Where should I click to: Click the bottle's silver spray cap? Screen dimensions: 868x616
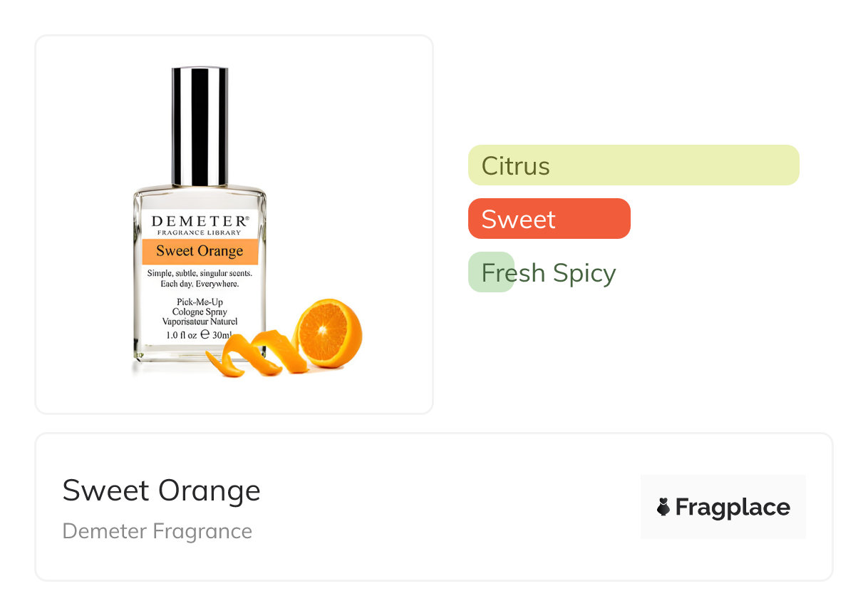click(200, 126)
